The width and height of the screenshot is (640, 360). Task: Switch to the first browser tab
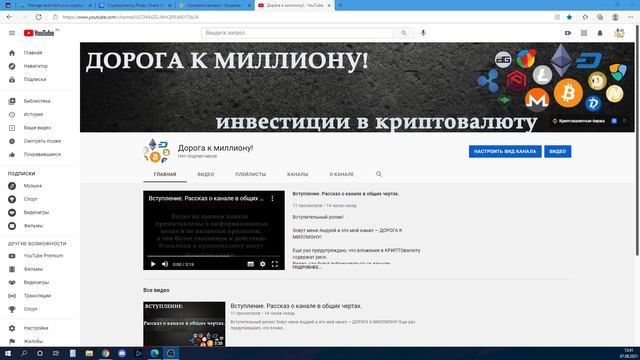(55, 5)
